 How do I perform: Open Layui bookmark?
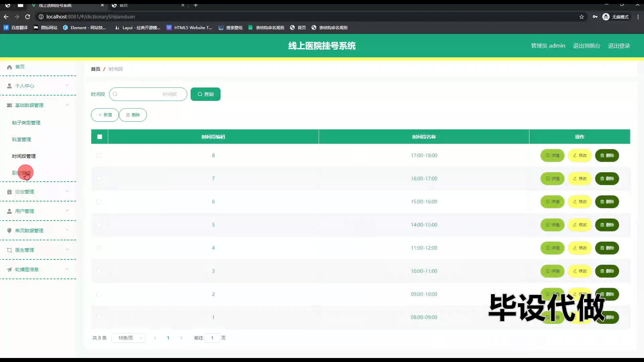pos(138,27)
